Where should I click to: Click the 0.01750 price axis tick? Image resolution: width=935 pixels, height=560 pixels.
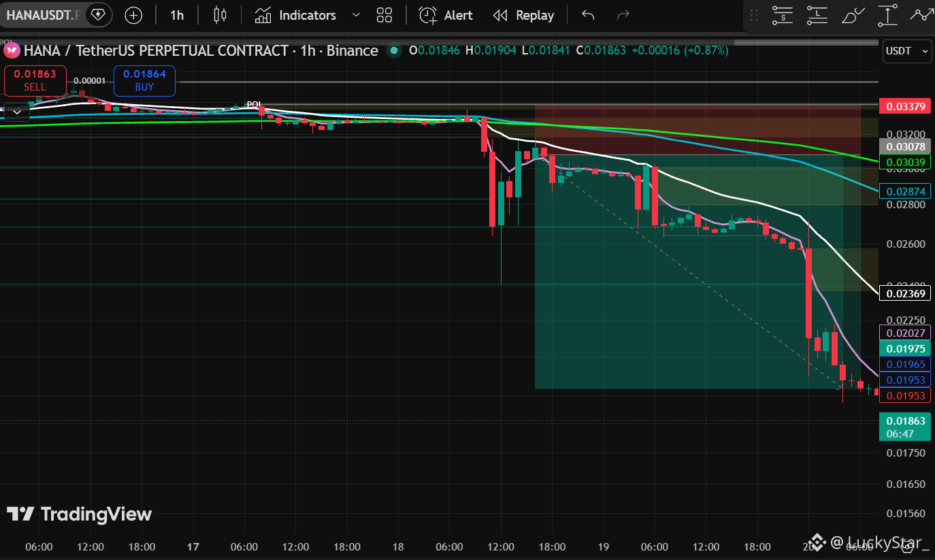pos(905,452)
